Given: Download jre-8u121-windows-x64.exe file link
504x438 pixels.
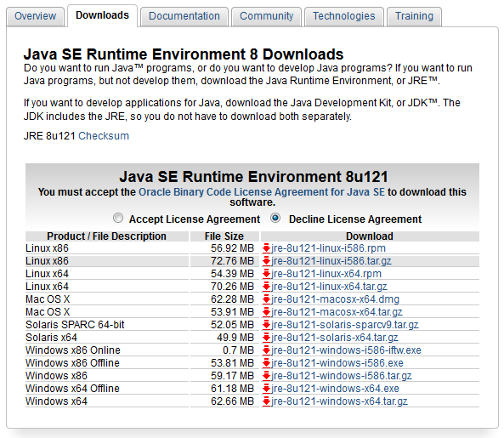Looking at the screenshot, I should click(x=335, y=388).
